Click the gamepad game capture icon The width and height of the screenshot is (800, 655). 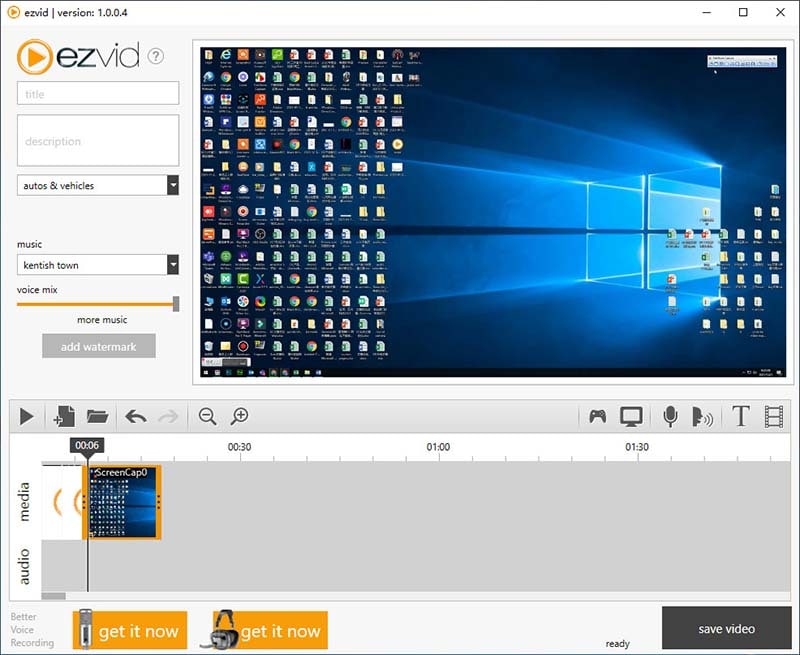pyautogui.click(x=597, y=416)
